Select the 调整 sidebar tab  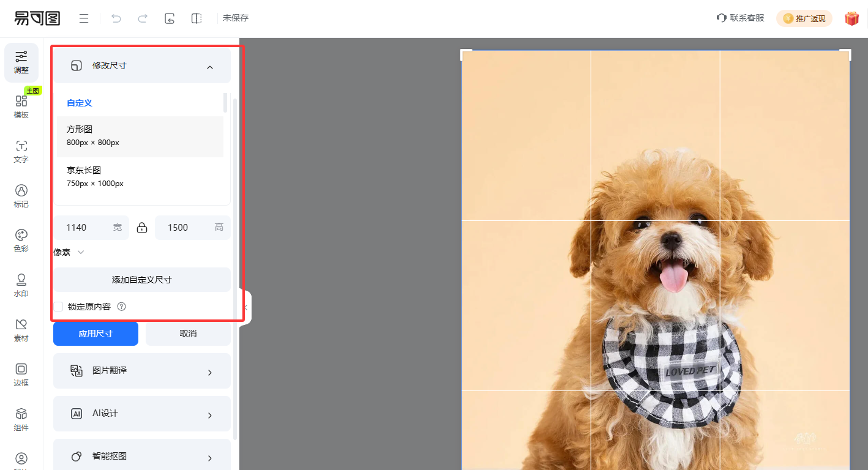(21, 62)
